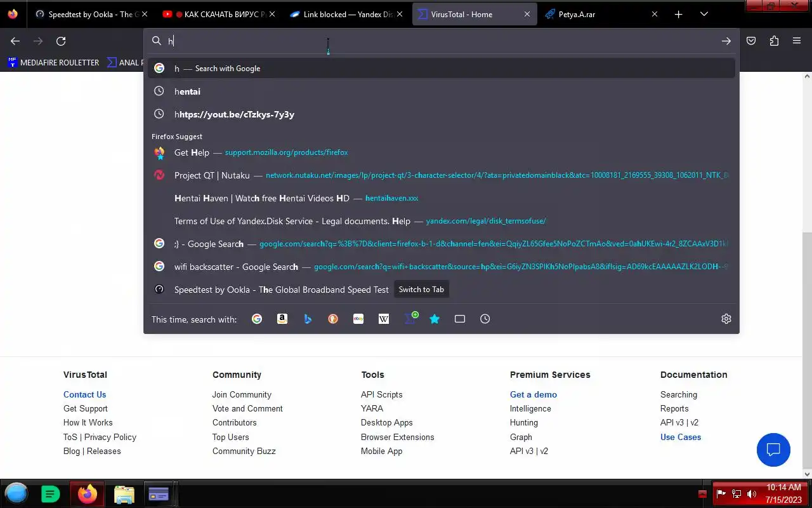
Task: Open How It Works link
Action: (x=88, y=422)
